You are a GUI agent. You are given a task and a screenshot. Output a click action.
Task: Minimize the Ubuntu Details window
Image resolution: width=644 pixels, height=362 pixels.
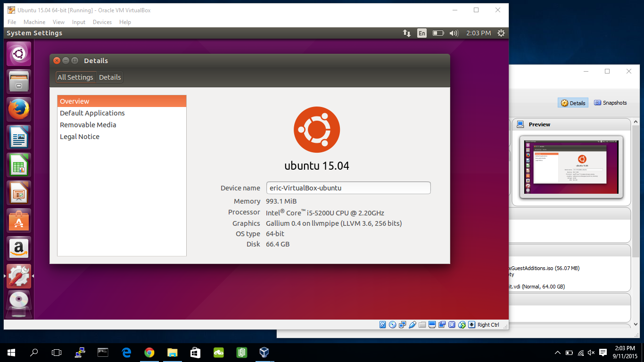[66, 60]
